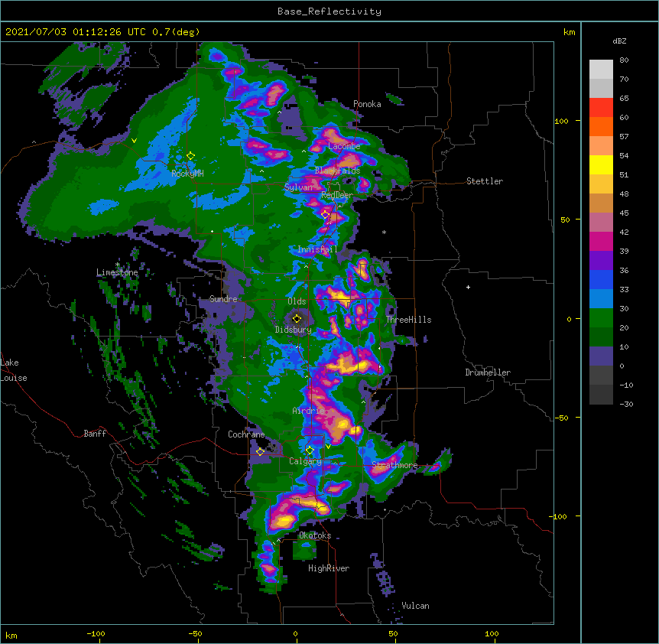Image resolution: width=659 pixels, height=644 pixels.
Task: Click the Limestone label
Action: pyautogui.click(x=117, y=272)
